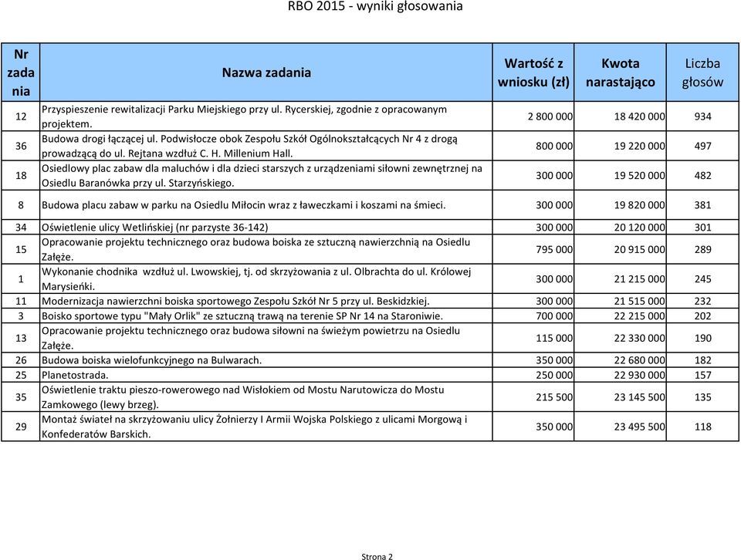Viewport: 741px width, 560px height.
Task: Select cumulative amount 19 220 000
Action: (x=639, y=146)
